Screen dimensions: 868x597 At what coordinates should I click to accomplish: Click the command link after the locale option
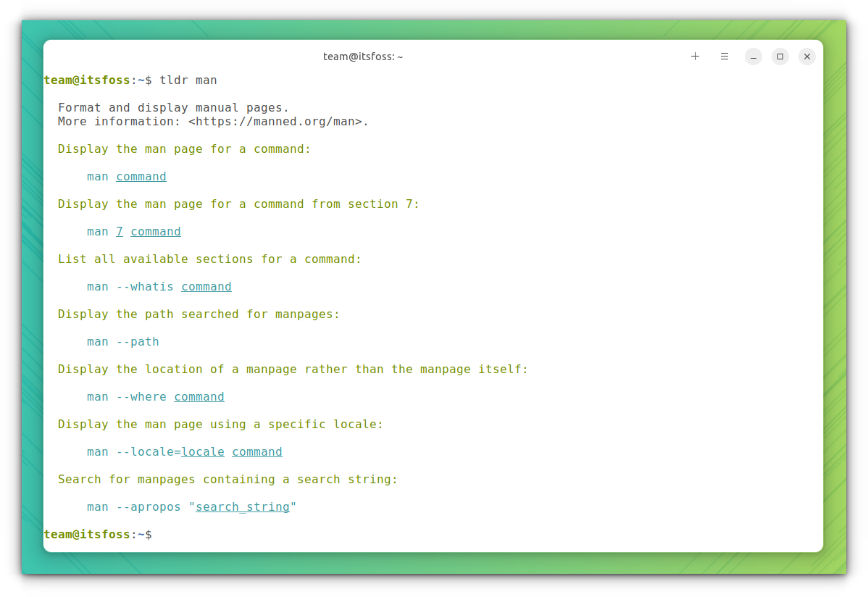click(256, 451)
